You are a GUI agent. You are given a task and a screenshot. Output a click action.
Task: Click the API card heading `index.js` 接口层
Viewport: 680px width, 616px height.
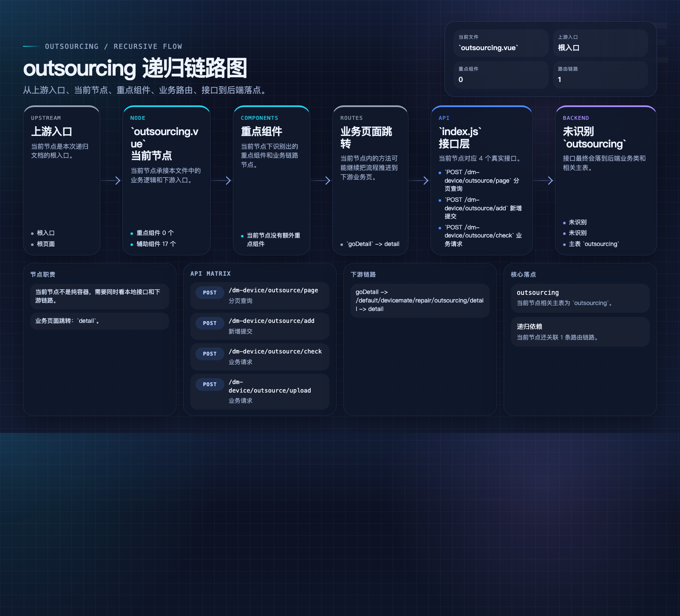pos(460,137)
